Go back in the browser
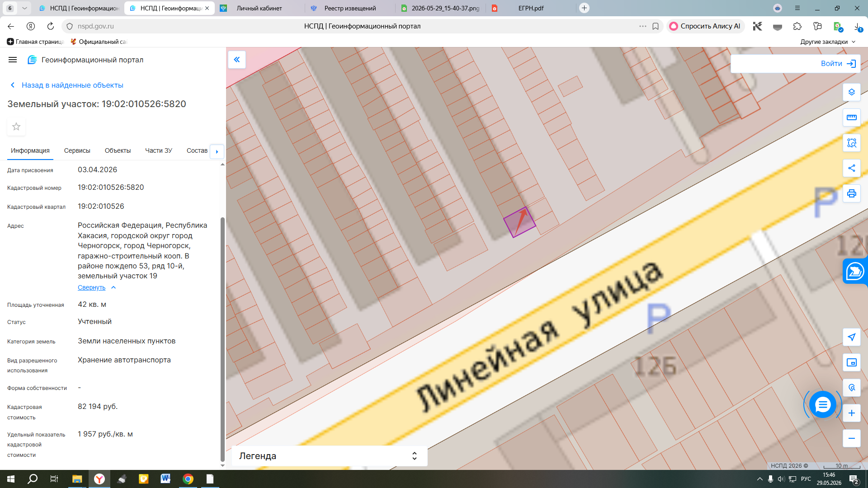 point(11,26)
